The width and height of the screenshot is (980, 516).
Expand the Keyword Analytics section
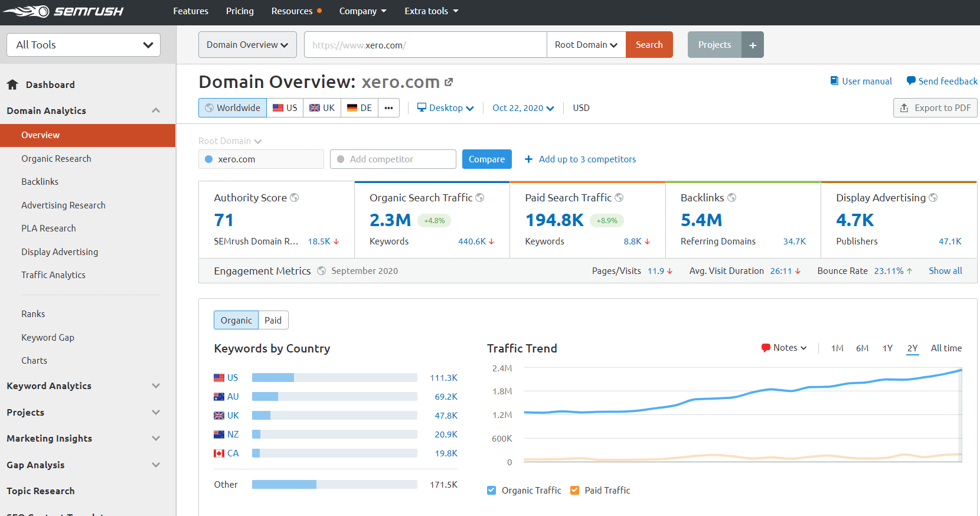[x=156, y=386]
